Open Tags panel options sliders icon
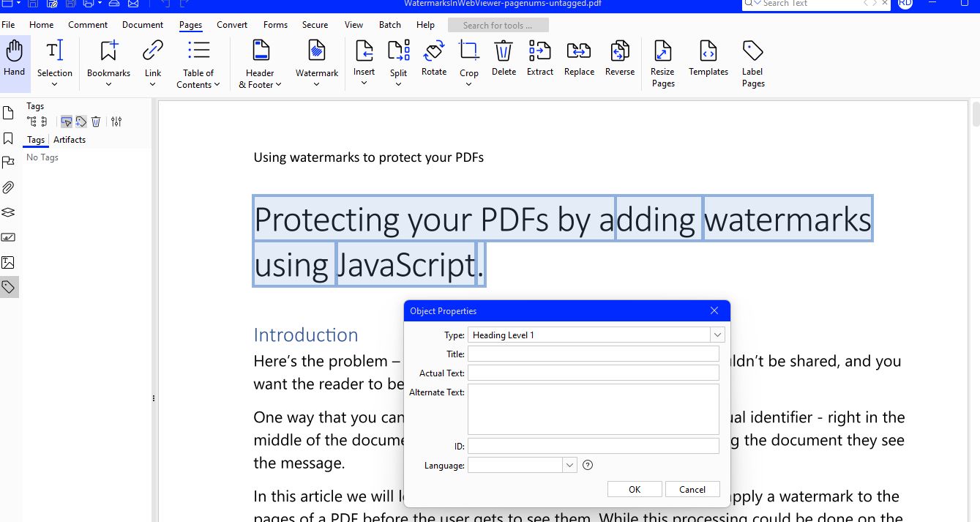Image resolution: width=980 pixels, height=522 pixels. point(116,122)
